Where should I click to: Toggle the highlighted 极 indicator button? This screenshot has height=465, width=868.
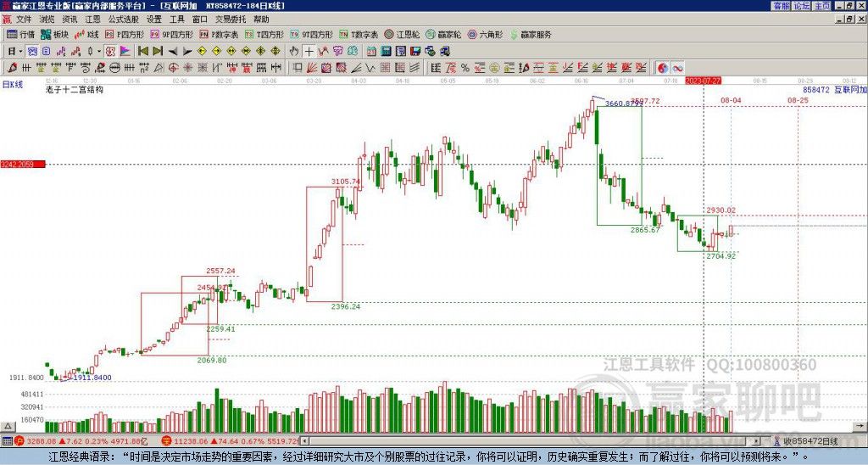point(109,51)
